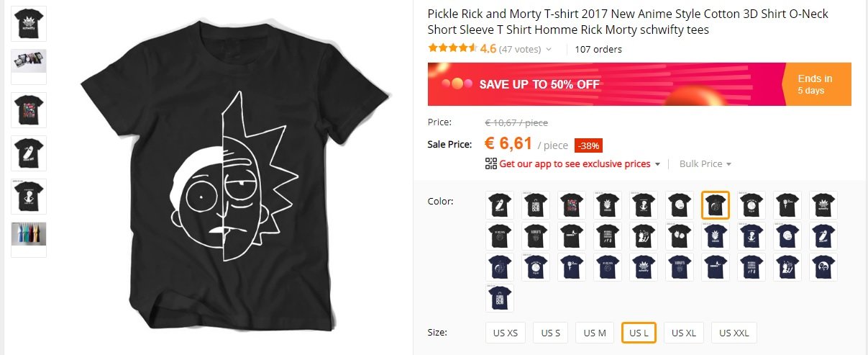Select the highlighted black shirt color swatch
Image resolution: width=868 pixels, height=355 pixels.
click(716, 205)
